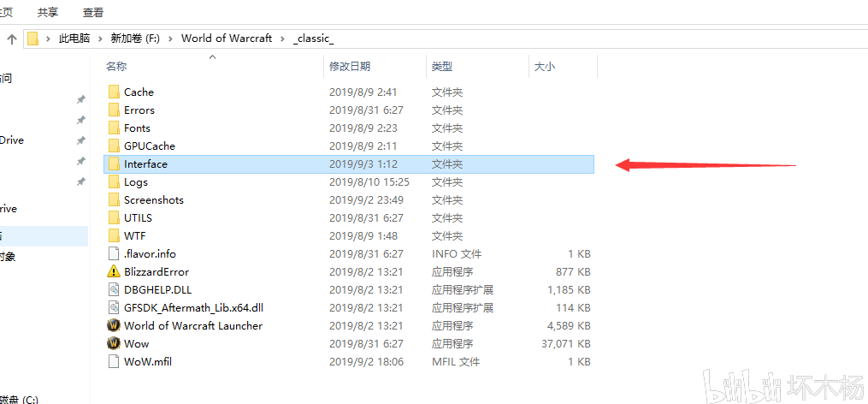Click the .flavor.info file icon
Image resolution: width=868 pixels, height=404 pixels.
click(x=114, y=254)
